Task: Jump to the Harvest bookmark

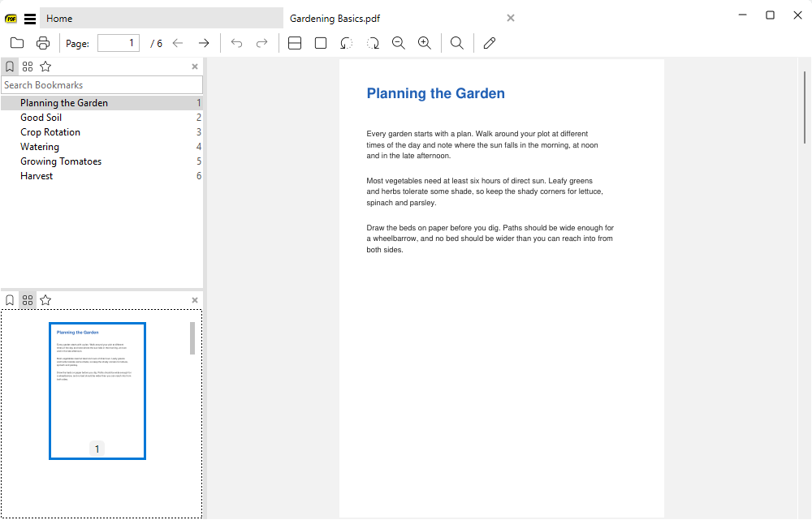Action: click(x=102, y=176)
